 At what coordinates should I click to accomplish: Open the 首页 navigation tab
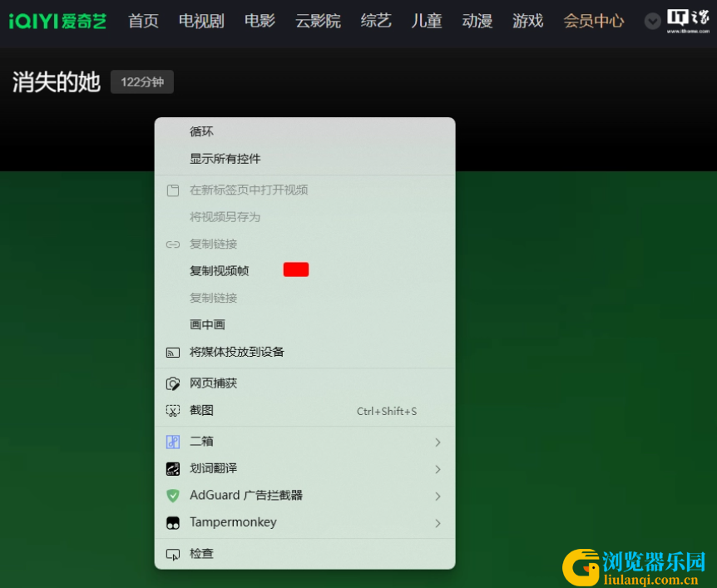pos(143,21)
